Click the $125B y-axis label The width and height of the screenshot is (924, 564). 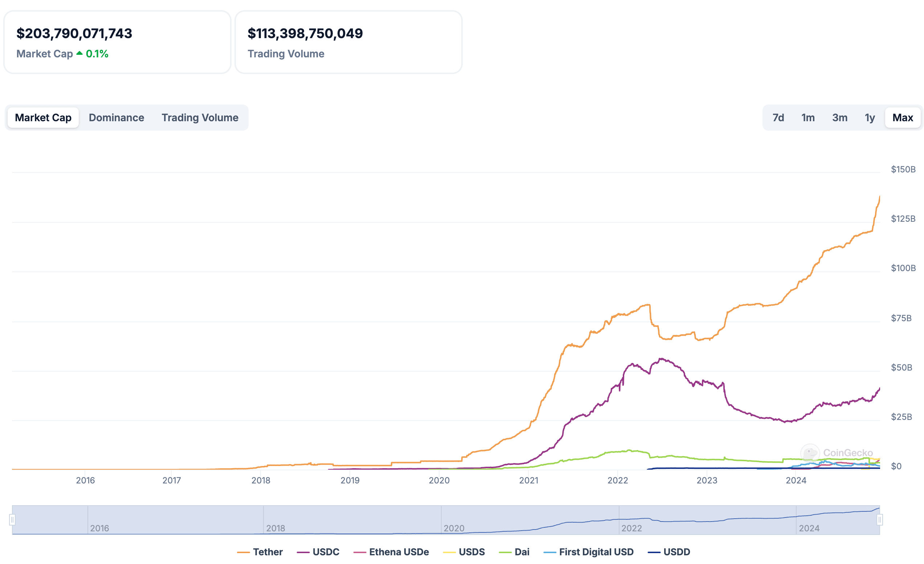click(903, 218)
